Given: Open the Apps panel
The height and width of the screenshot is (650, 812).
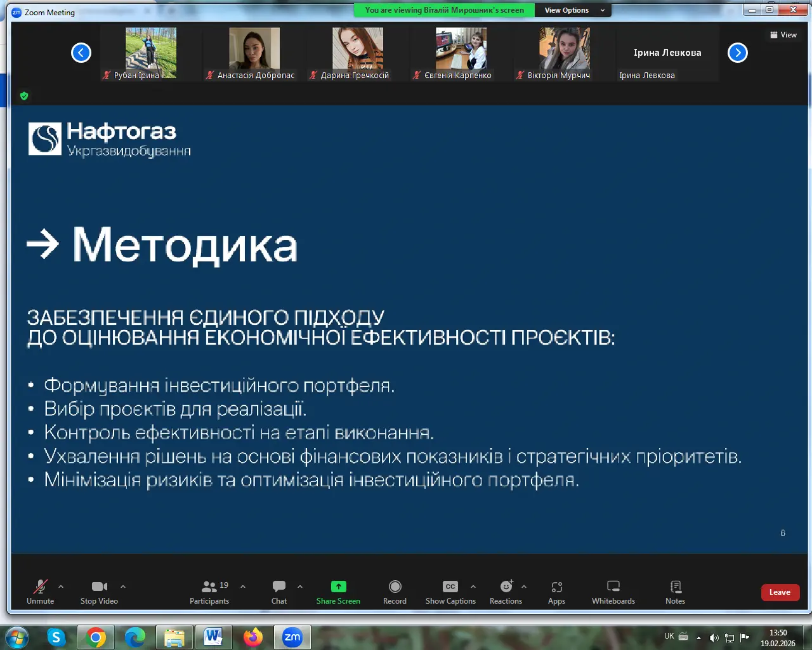Looking at the screenshot, I should coord(556,592).
